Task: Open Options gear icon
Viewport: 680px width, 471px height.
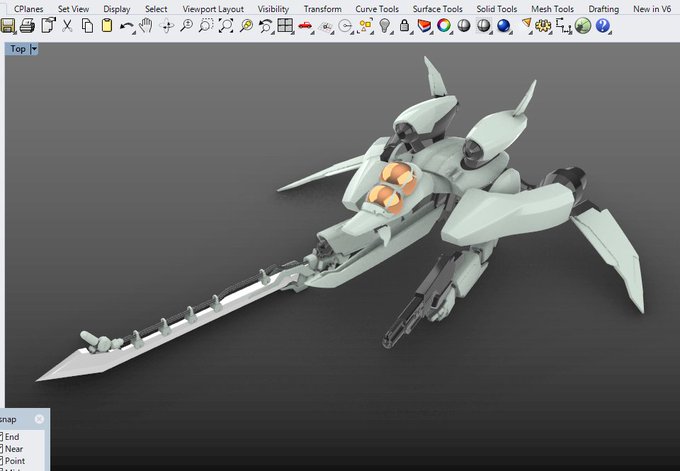Action: pyautogui.click(x=543, y=26)
